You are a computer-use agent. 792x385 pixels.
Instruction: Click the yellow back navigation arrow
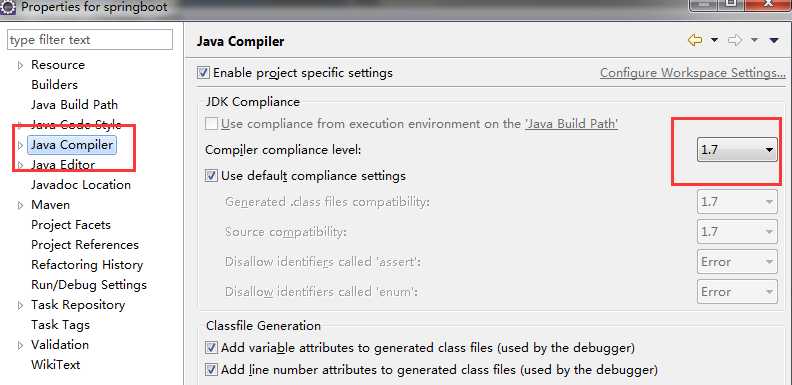tap(695, 40)
